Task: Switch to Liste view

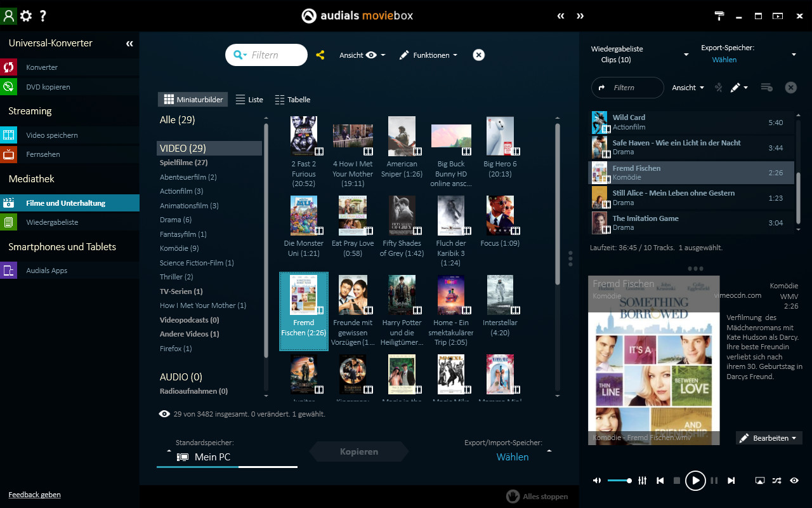Action: 249,100
